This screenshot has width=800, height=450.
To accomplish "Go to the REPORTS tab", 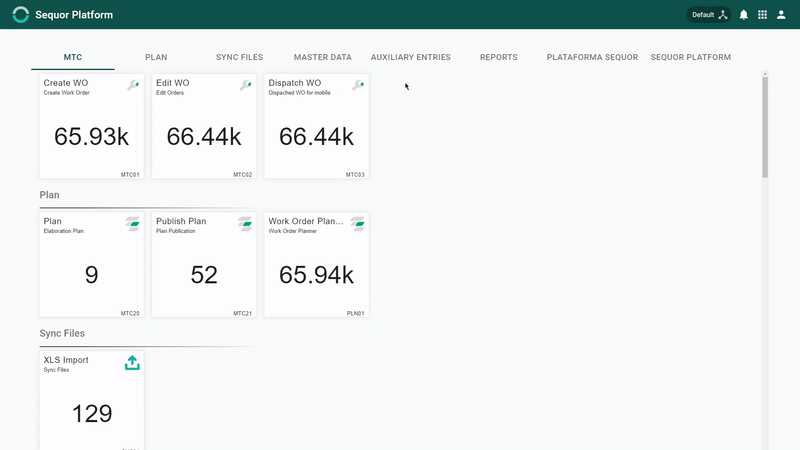I will click(x=498, y=57).
